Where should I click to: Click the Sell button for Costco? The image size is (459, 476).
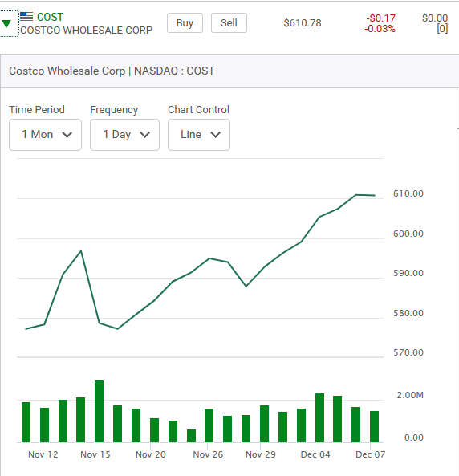click(x=229, y=23)
